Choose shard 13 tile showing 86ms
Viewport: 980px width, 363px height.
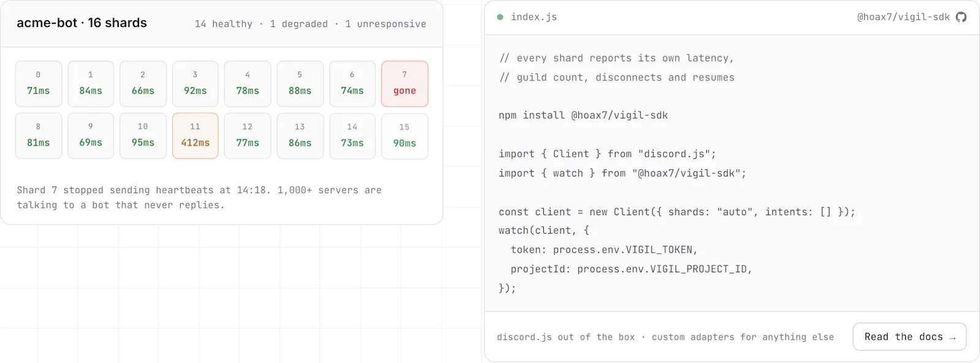300,136
